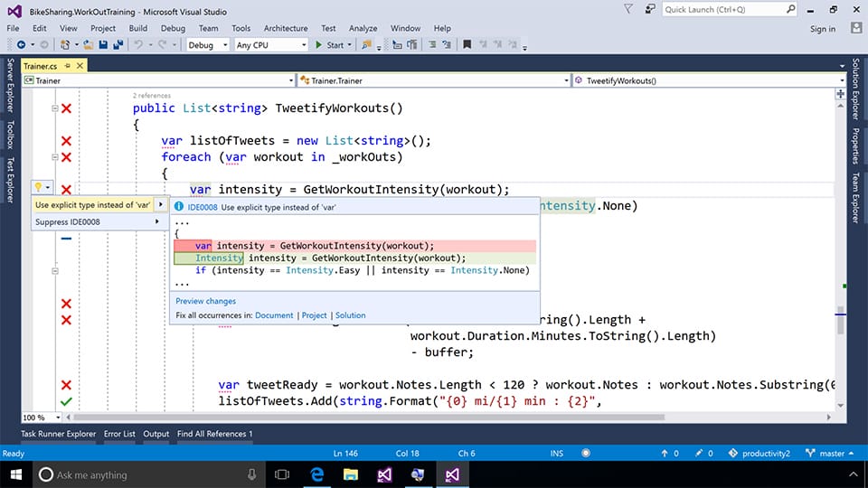Screen dimensions: 868x488
Task: Collapse the foreach block outline
Action: click(55, 157)
